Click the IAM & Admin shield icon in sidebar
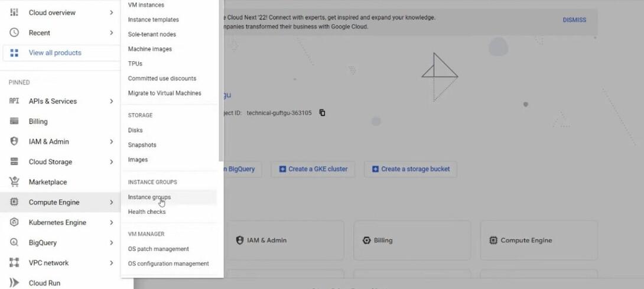The width and height of the screenshot is (644, 289). point(14,141)
